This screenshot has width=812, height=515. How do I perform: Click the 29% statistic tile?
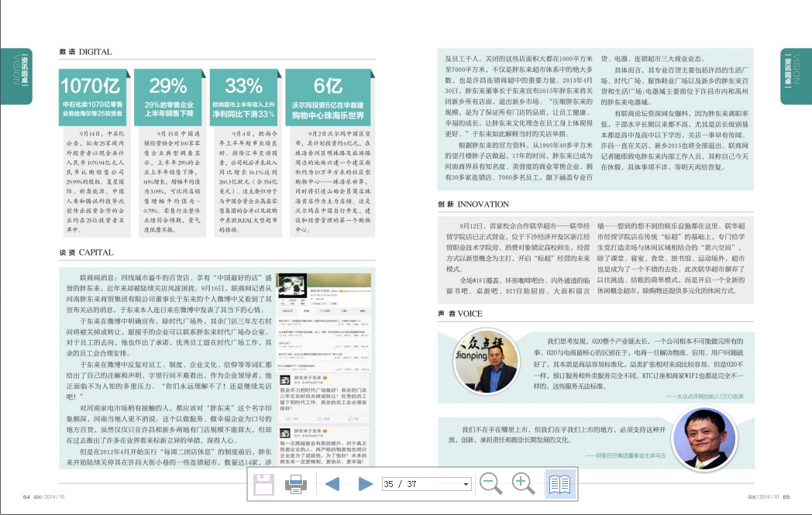click(x=169, y=97)
